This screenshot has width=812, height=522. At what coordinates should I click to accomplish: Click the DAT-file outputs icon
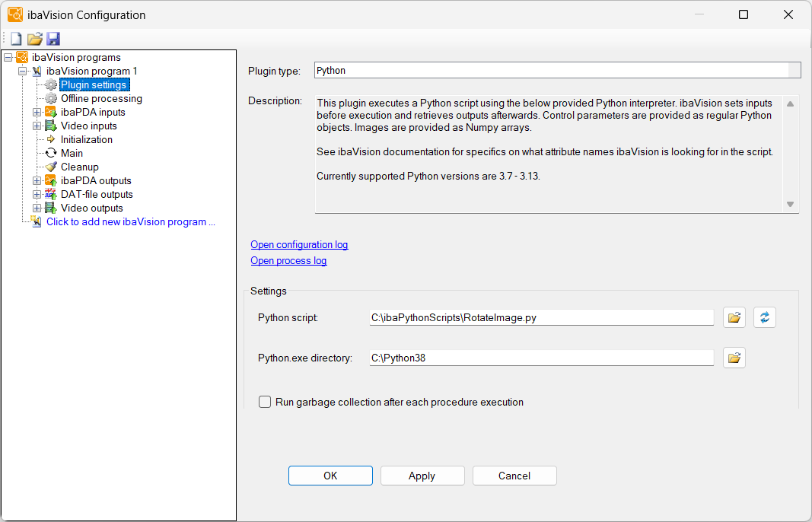coord(51,194)
